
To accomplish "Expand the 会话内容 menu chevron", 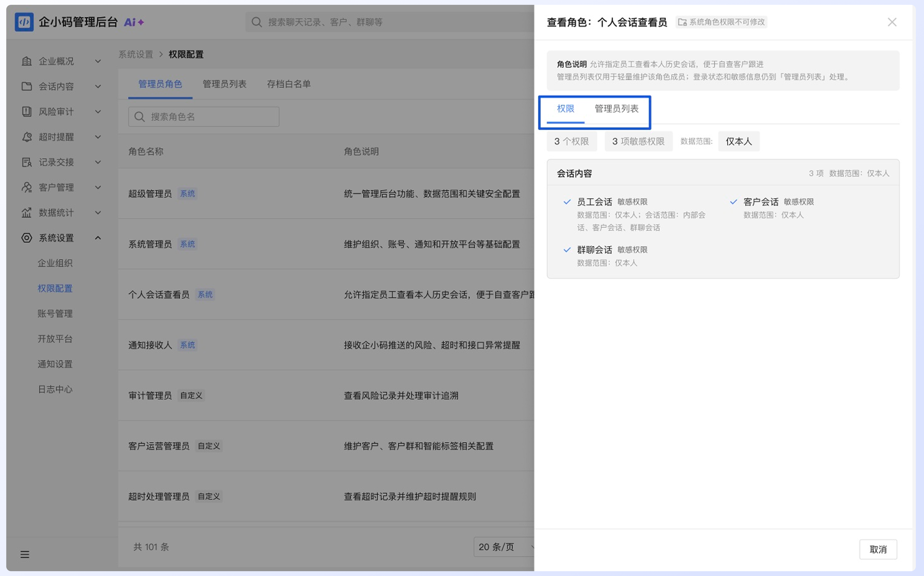I will click(98, 86).
